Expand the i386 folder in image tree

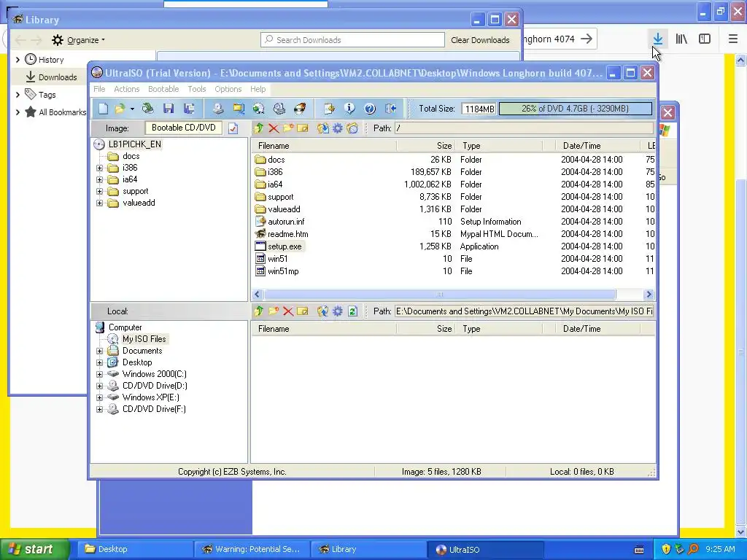pyautogui.click(x=99, y=168)
